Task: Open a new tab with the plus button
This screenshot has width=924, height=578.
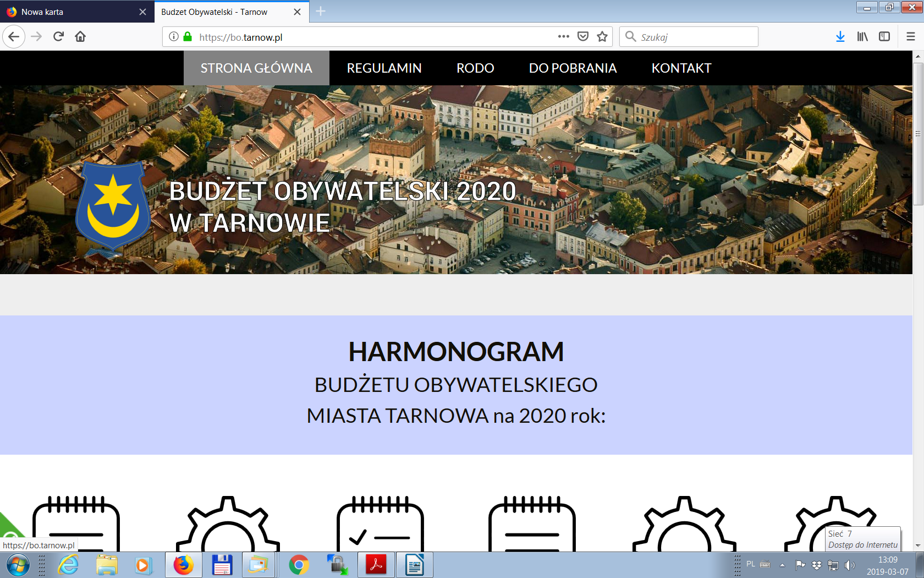Action: pyautogui.click(x=321, y=12)
